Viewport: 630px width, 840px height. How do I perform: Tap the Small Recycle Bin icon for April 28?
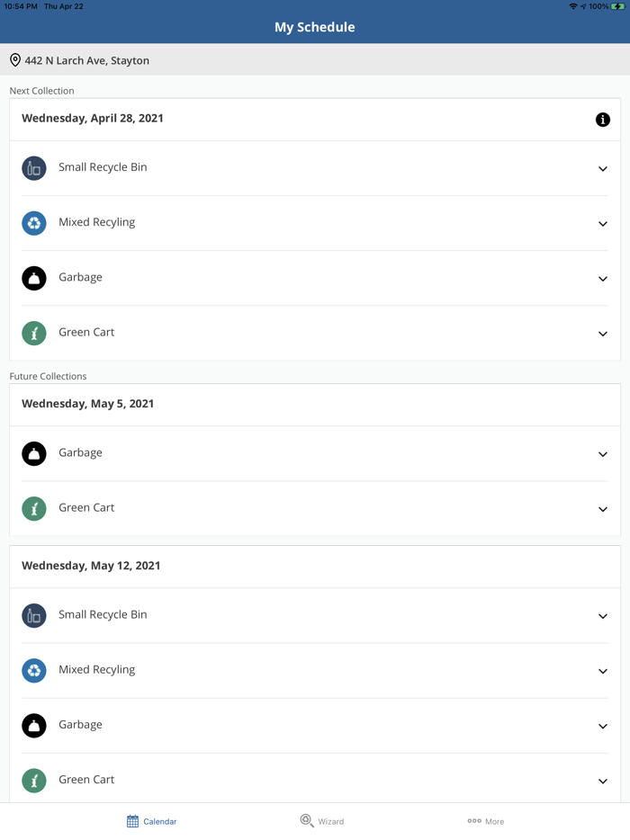click(x=34, y=168)
